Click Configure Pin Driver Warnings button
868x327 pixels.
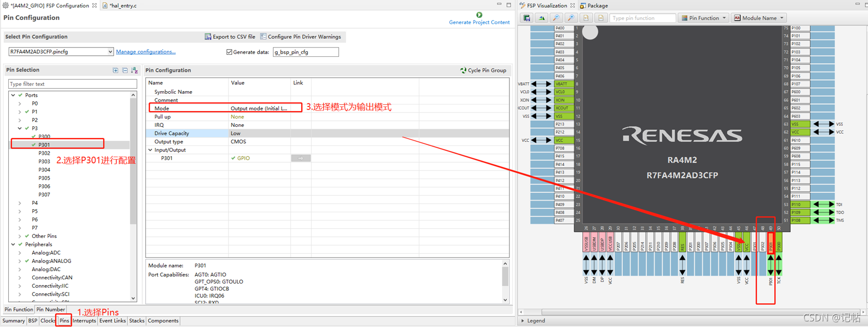click(x=300, y=37)
